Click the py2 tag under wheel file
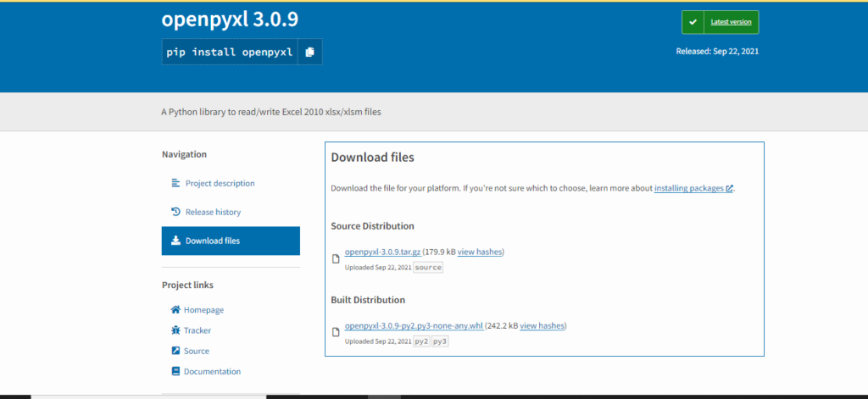The image size is (868, 399). click(x=421, y=341)
